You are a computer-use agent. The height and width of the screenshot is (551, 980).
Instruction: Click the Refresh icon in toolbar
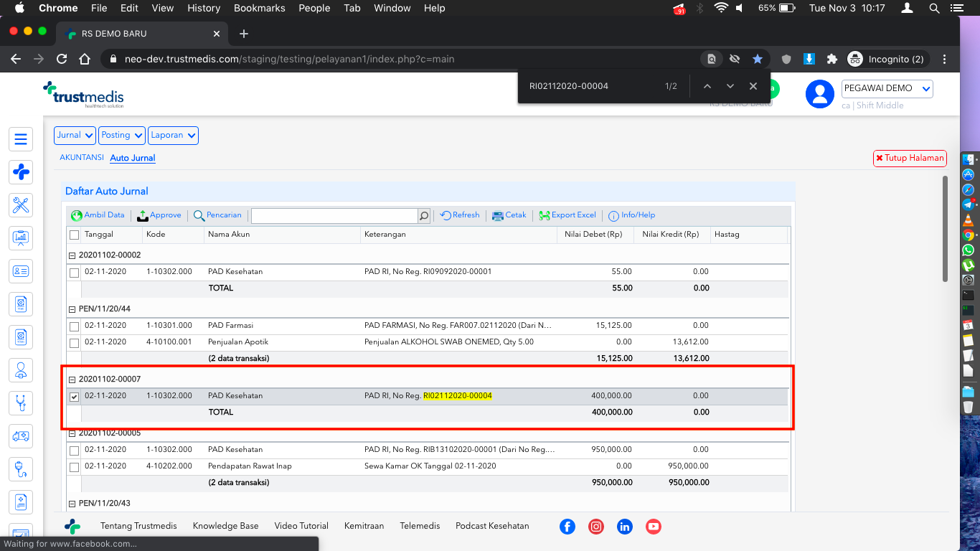446,215
